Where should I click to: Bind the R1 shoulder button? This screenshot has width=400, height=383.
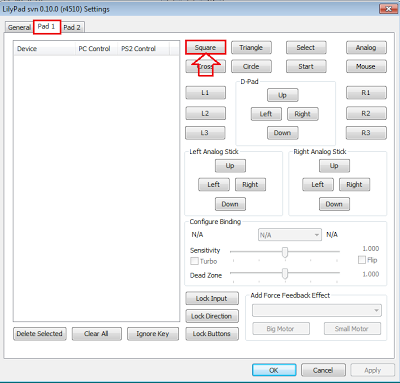point(366,93)
